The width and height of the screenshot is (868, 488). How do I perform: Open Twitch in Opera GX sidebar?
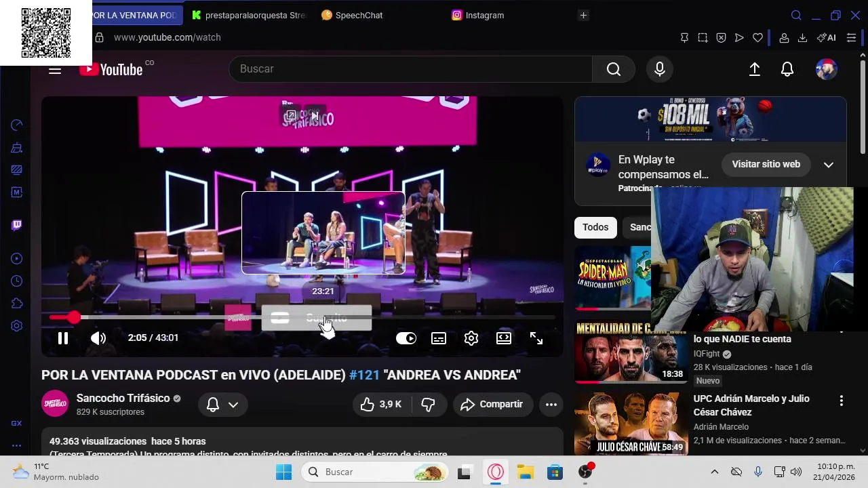[17, 225]
